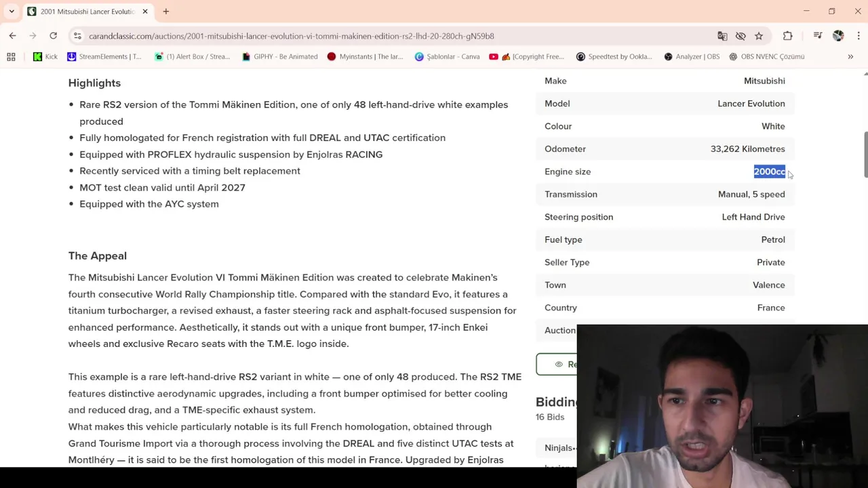The width and height of the screenshot is (868, 488).
Task: Click the Mitsubishi make value
Action: coord(764,81)
